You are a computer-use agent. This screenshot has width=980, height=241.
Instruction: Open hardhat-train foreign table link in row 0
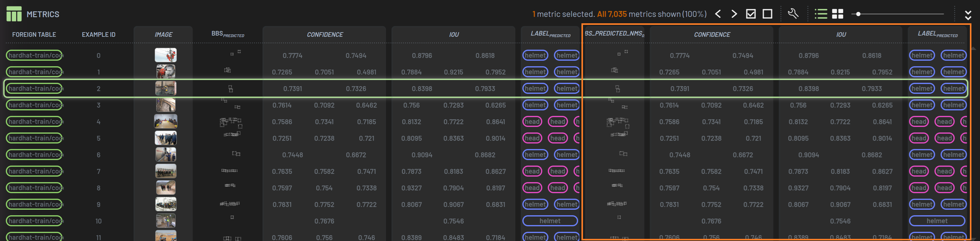(x=34, y=55)
